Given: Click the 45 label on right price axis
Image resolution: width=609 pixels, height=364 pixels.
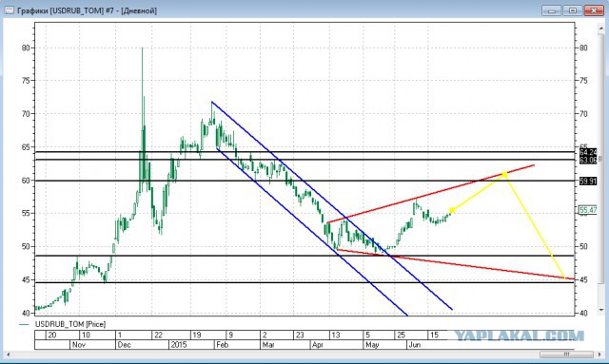Looking at the screenshot, I should point(583,279).
